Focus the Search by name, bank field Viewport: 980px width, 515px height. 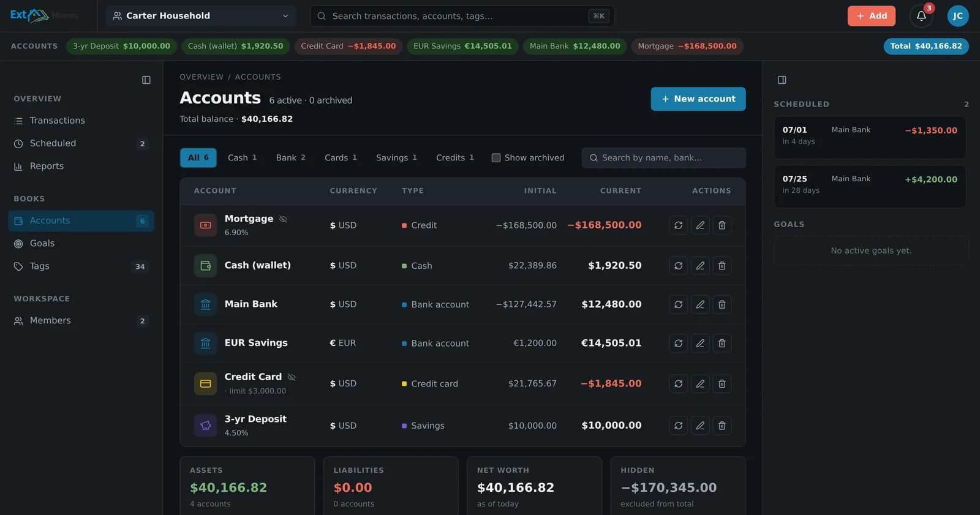click(664, 158)
